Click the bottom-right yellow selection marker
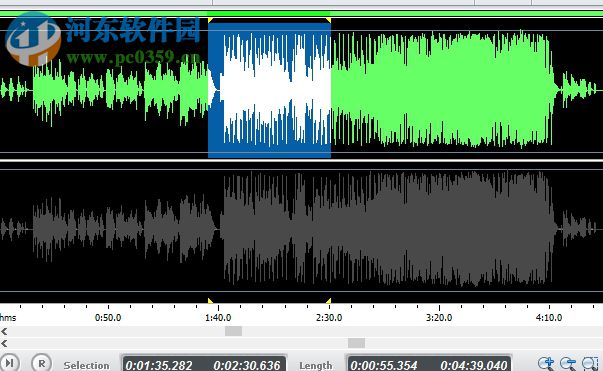Viewport: 603px width, 371px height. [328, 300]
